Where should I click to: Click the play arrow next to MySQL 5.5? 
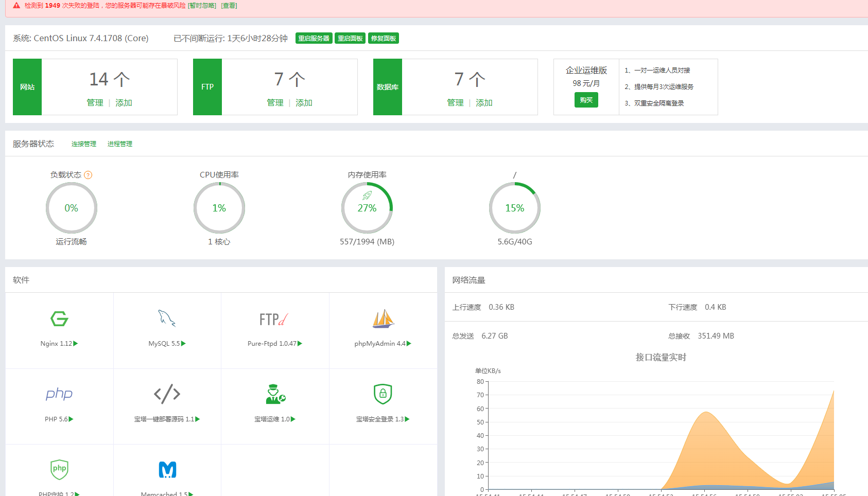point(183,344)
